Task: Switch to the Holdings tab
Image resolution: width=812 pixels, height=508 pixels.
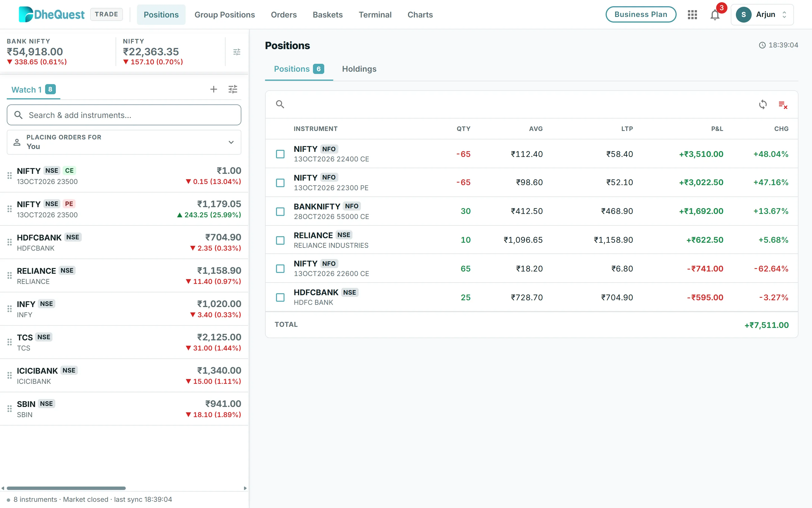Action: 359,69
